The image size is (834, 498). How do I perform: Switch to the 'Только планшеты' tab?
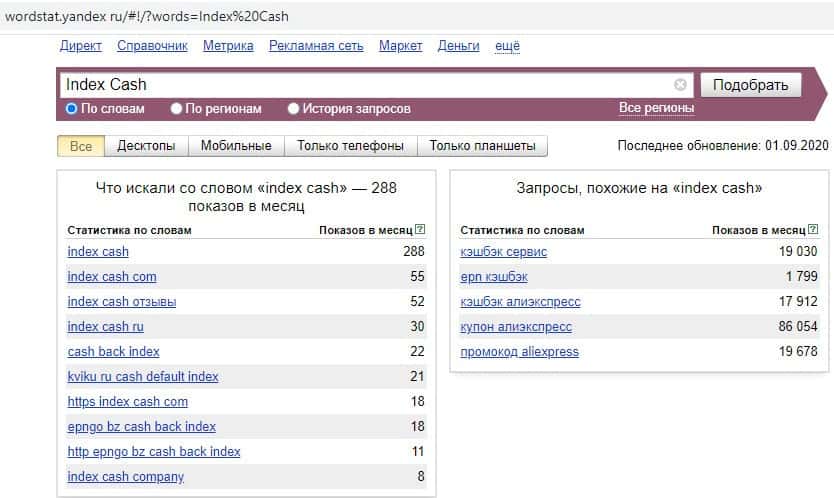point(482,146)
